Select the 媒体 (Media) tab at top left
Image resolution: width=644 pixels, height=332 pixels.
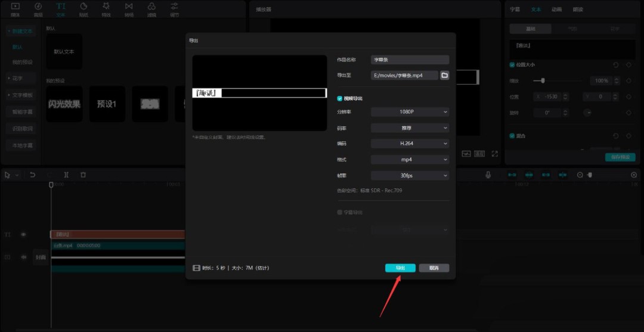point(16,8)
